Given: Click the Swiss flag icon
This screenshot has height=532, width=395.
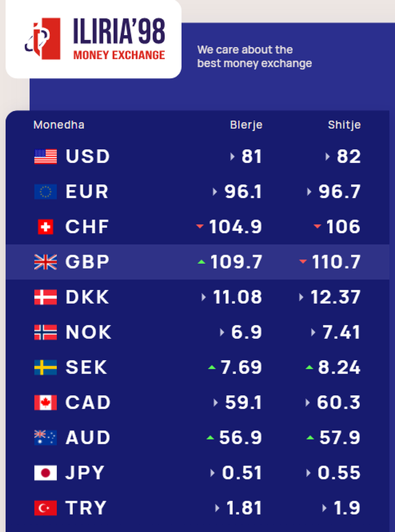Looking at the screenshot, I should 45,227.
